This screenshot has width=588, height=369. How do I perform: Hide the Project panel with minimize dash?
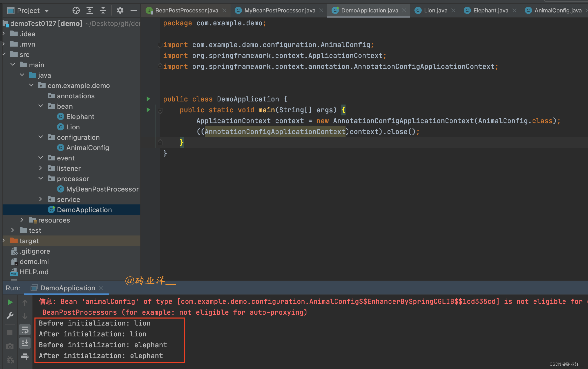coord(133,10)
